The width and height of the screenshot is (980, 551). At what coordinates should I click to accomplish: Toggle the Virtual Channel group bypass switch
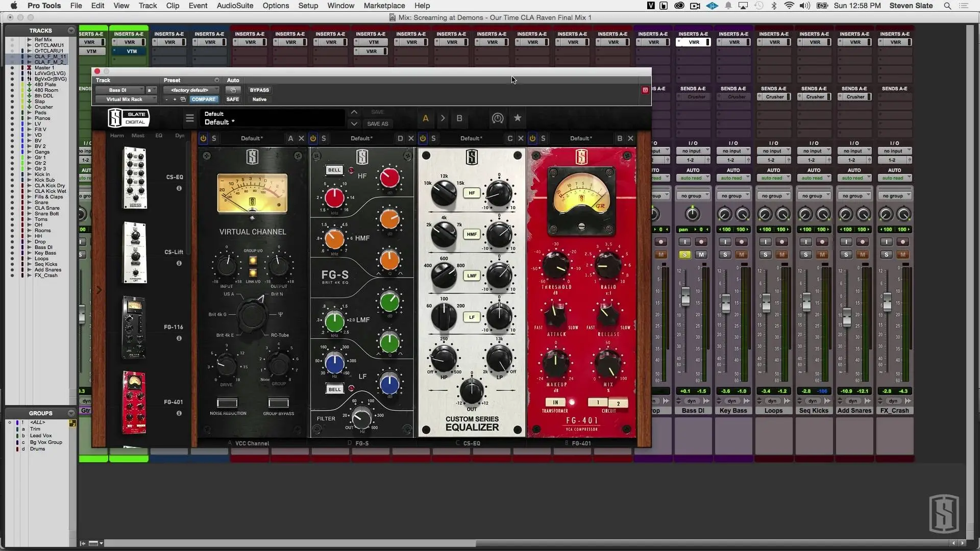tap(279, 403)
